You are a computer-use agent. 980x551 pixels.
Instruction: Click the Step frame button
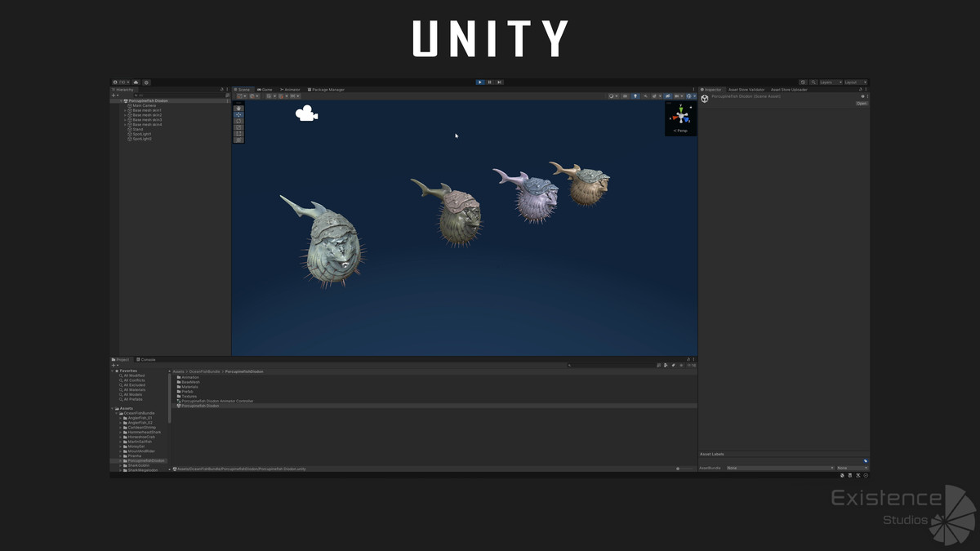tap(500, 82)
